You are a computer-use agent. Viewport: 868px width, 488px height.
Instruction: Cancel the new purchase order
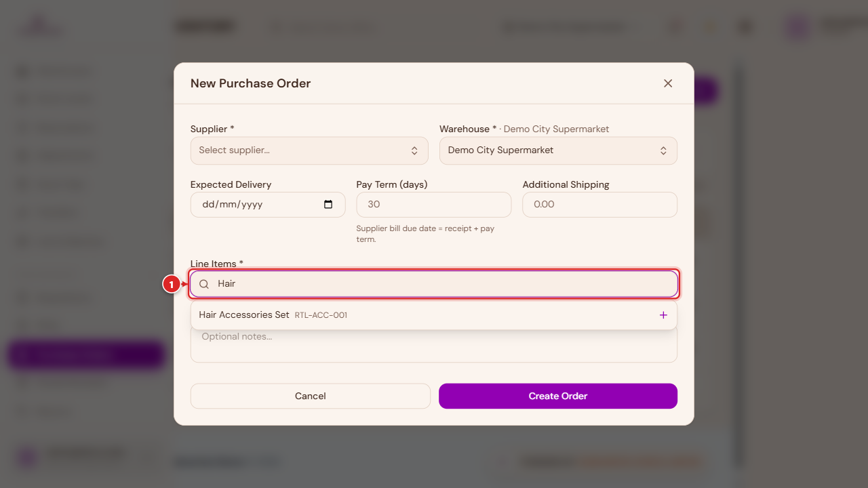[x=311, y=396]
